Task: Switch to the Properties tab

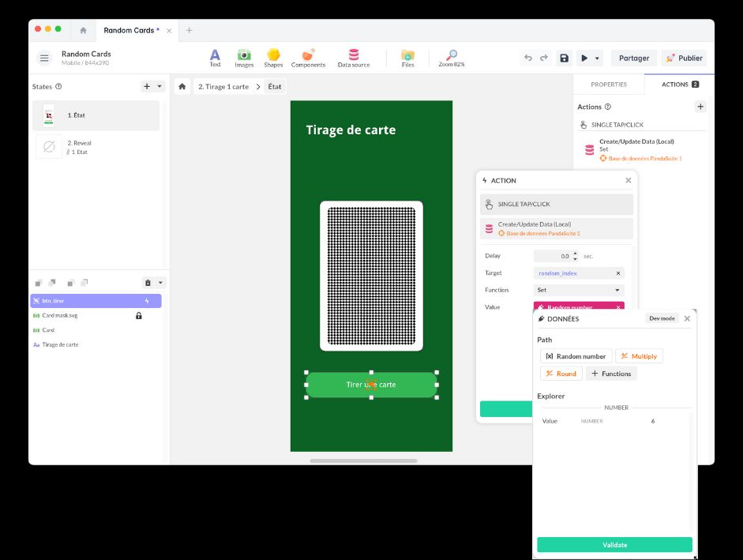Action: [x=609, y=85]
